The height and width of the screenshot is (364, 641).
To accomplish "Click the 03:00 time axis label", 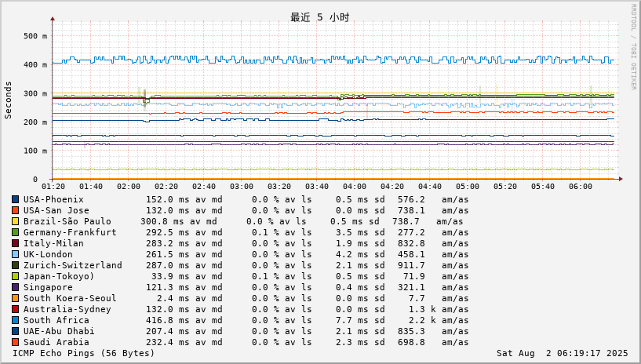I will tap(242, 186).
